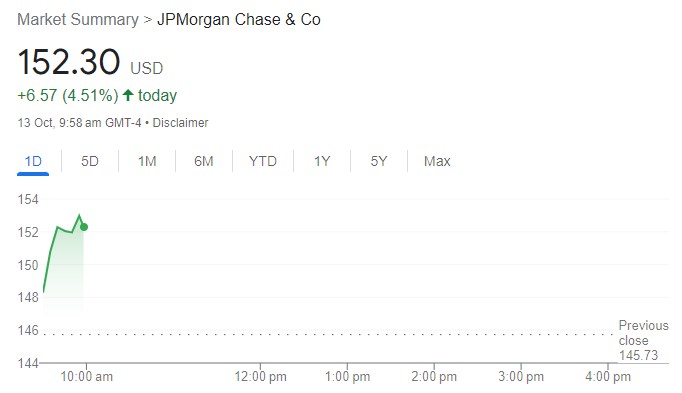Click the +6.57 (4.51%) change text
The width and height of the screenshot is (682, 393).
[67, 95]
